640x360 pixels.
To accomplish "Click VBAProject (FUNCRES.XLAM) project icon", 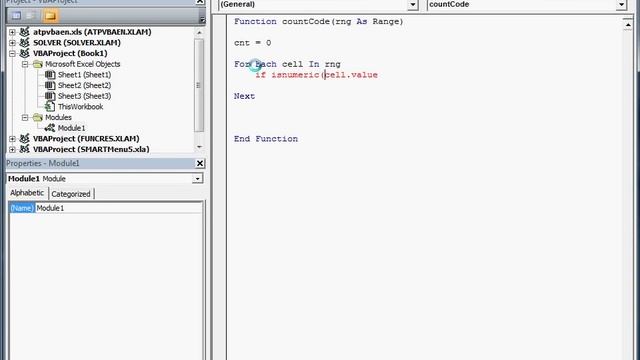I will (x=24, y=138).
